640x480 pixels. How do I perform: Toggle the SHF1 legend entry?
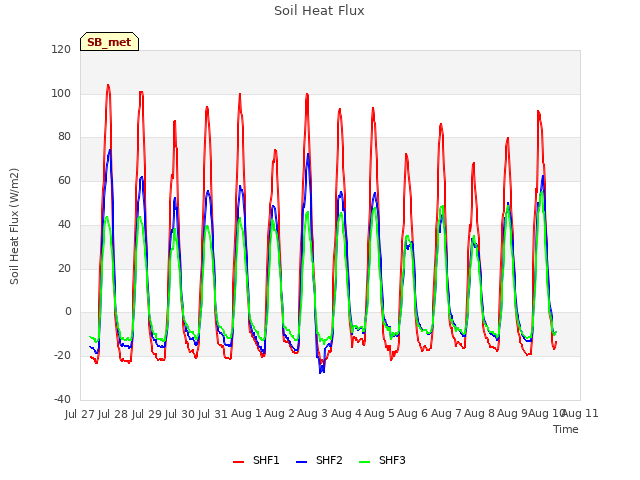point(256,460)
